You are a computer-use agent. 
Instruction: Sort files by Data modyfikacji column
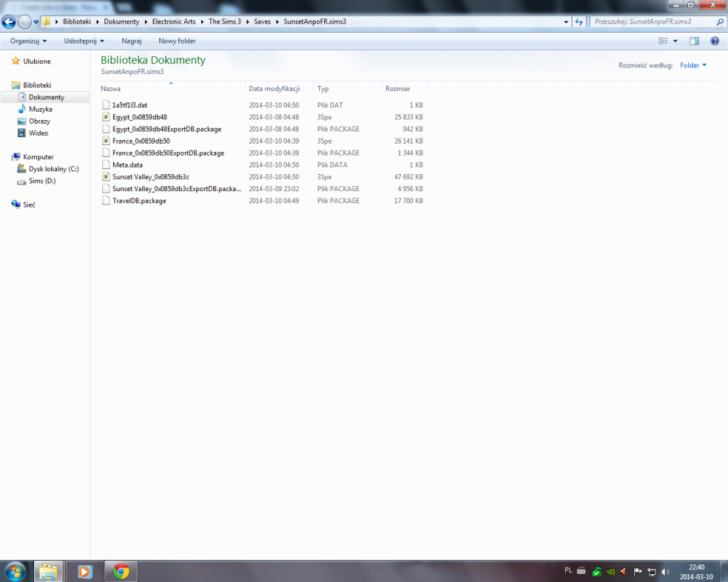point(274,89)
